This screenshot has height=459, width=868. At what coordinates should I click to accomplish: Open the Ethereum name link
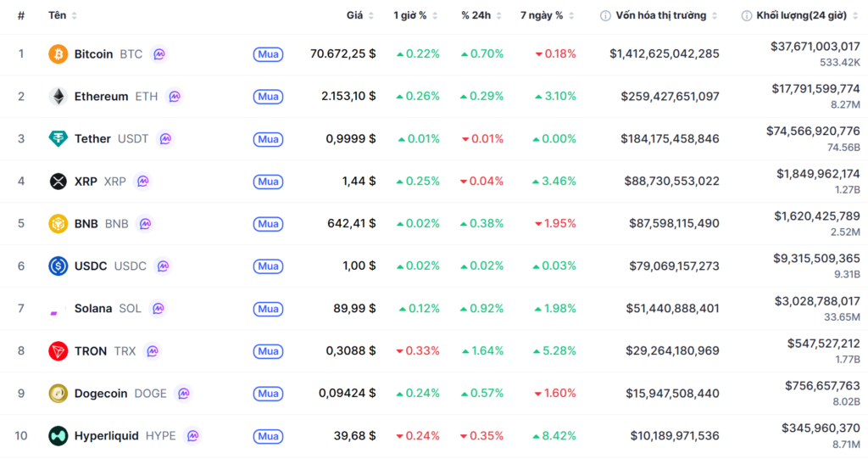click(x=102, y=97)
